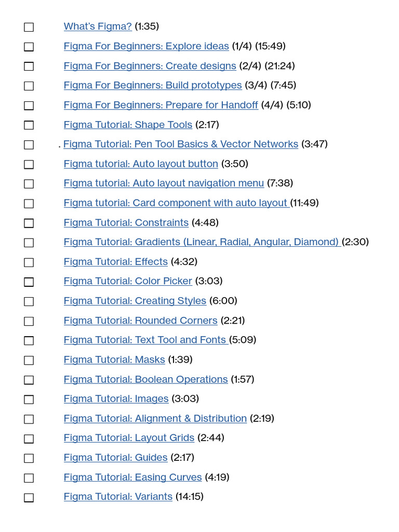Viewport: 399px width, 532px height.
Task: Mark Auto layout button tutorial as done
Action: [29, 164]
